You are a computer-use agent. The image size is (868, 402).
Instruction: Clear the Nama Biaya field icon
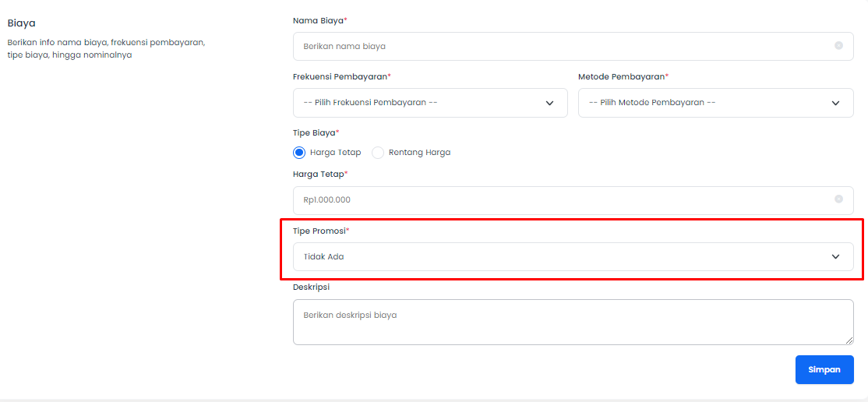(x=838, y=46)
